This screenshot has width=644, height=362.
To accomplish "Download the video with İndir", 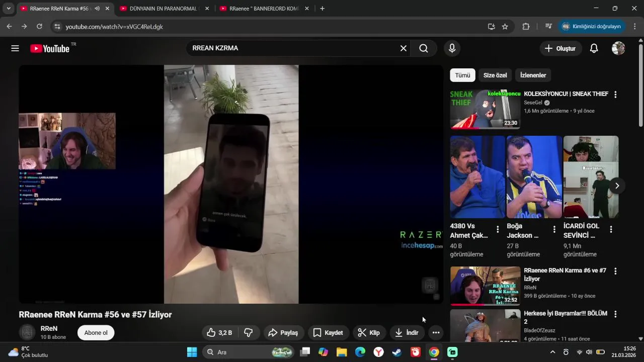I will pos(407,332).
